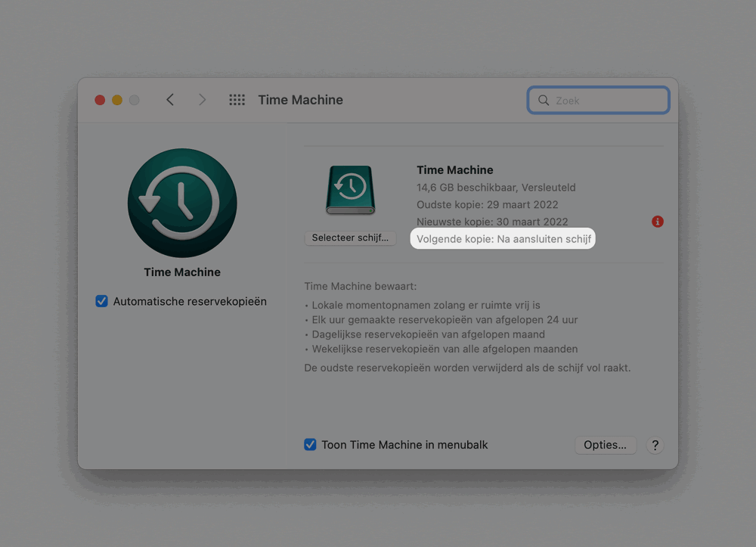The width and height of the screenshot is (756, 547).
Task: Click the 'Wekelijkse reservekopieën' line
Action: (445, 349)
